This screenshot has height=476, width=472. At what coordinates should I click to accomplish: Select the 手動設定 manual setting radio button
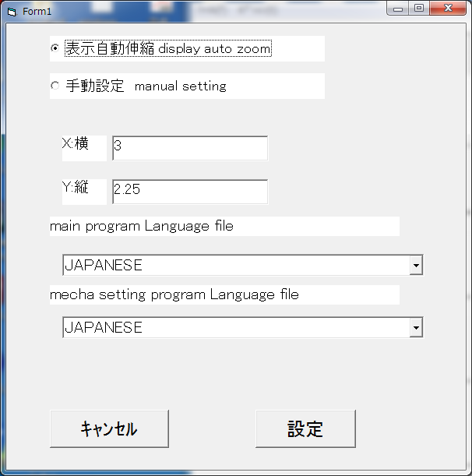[x=55, y=86]
